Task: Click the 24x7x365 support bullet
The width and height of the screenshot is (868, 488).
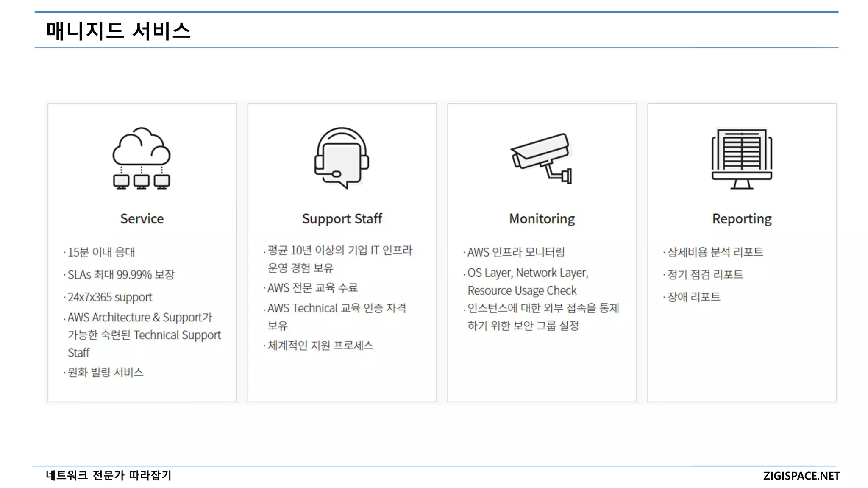Action: pyautogui.click(x=110, y=297)
